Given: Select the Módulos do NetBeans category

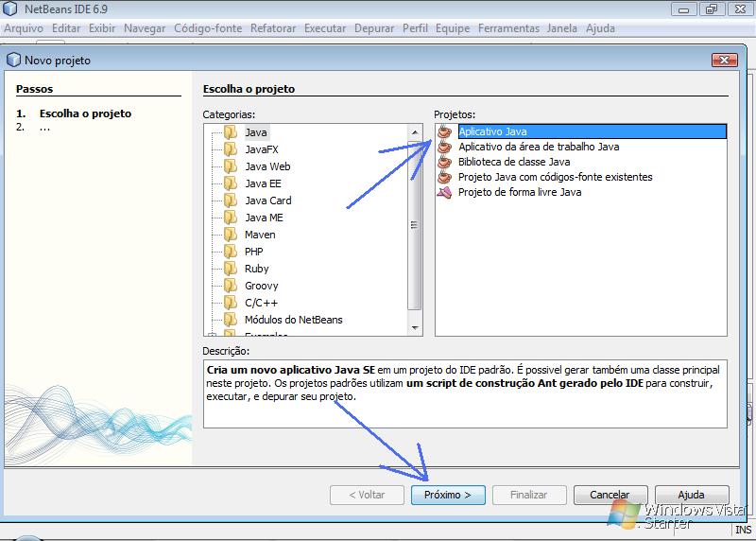Looking at the screenshot, I should (293, 320).
